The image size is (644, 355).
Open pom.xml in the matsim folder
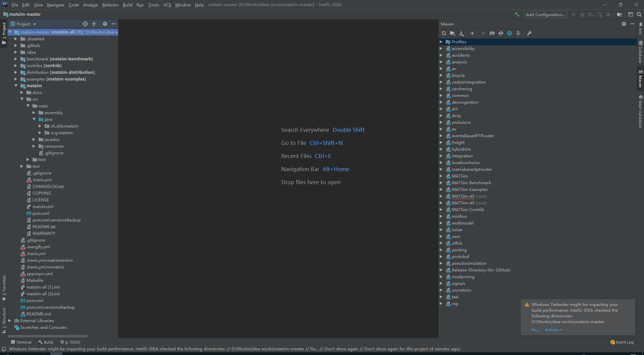tap(41, 213)
